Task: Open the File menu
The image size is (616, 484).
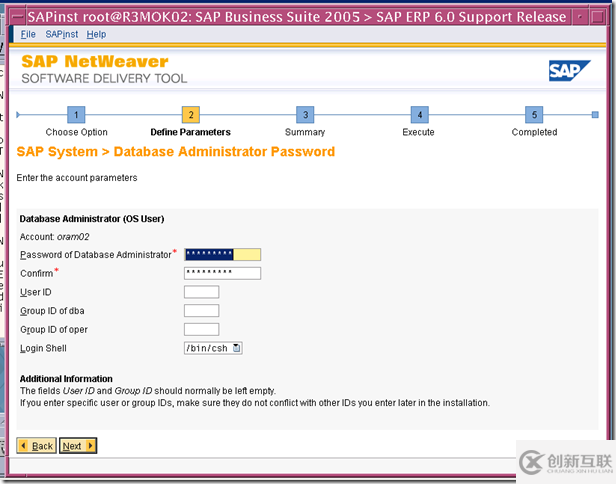Action: (x=28, y=35)
